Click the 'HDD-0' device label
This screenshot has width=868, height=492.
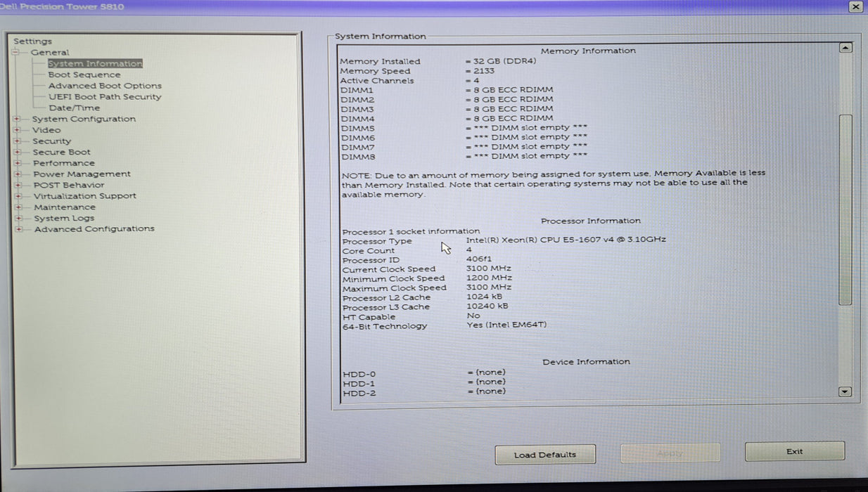click(x=359, y=375)
